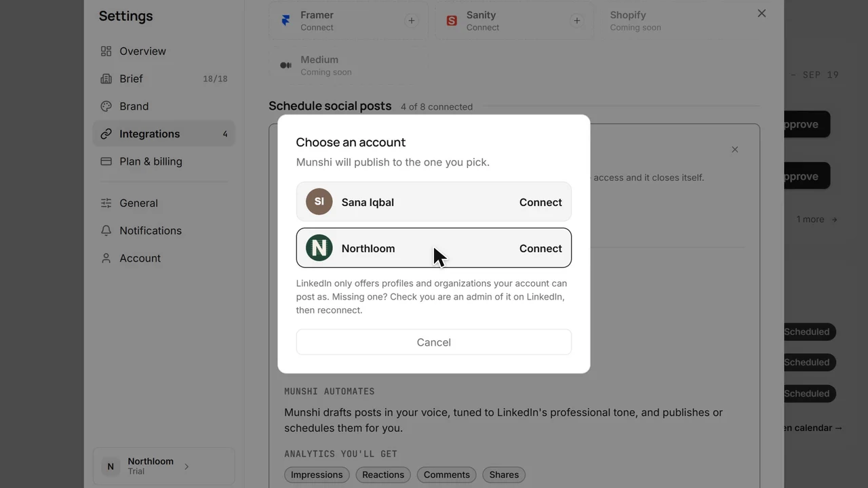This screenshot has height=488, width=868.
Task: Click the Impressions analytics chip
Action: click(x=317, y=475)
